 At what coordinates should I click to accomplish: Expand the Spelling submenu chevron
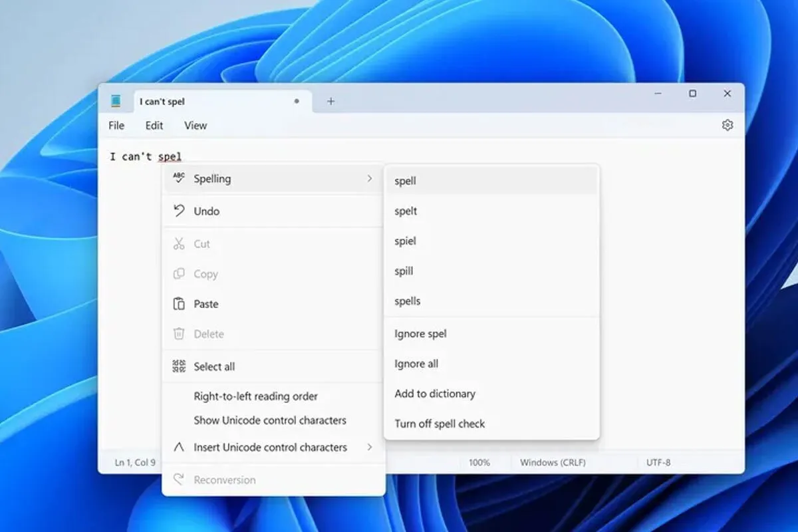click(x=370, y=178)
